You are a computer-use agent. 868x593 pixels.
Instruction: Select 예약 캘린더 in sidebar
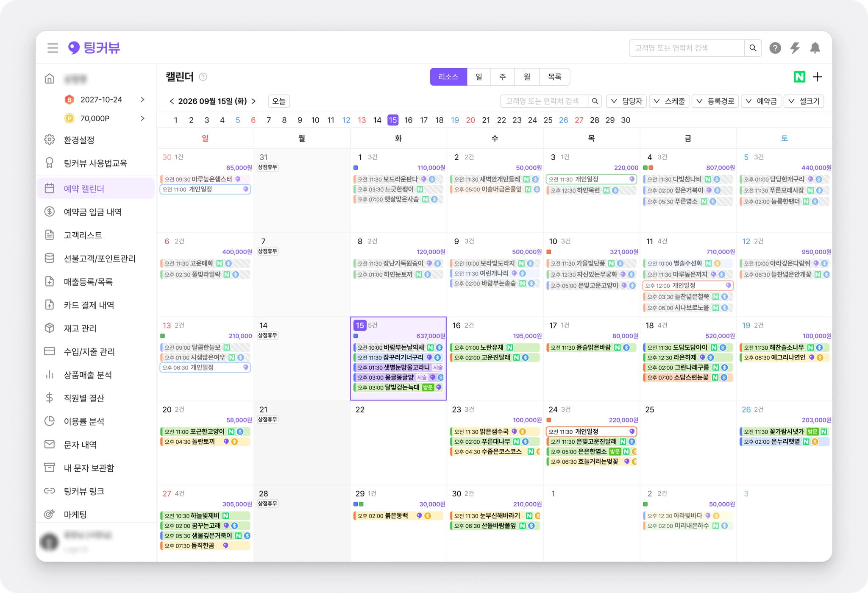(96, 189)
